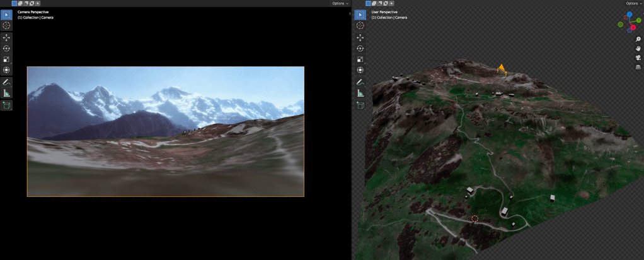This screenshot has width=644, height=260.
Task: Select the Scale tool in camera view toolbar
Action: point(6,59)
